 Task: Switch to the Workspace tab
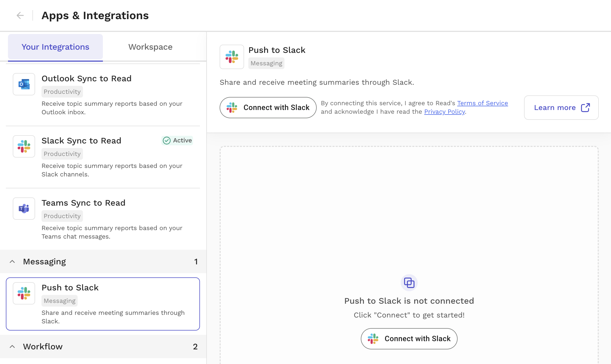pos(150,47)
